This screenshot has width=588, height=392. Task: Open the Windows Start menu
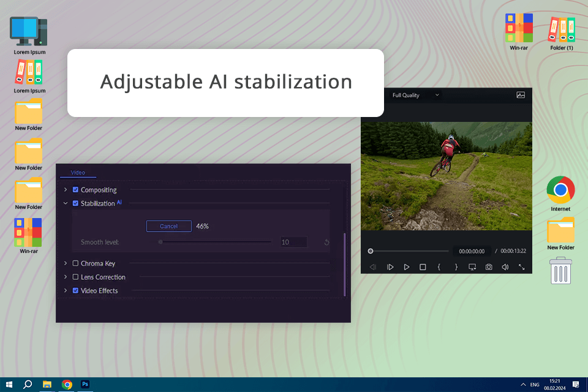[9, 385]
